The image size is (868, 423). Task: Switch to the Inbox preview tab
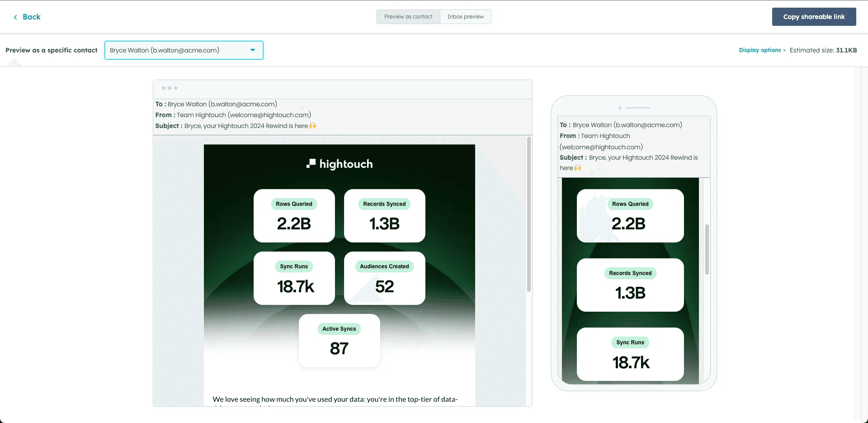pos(465,17)
